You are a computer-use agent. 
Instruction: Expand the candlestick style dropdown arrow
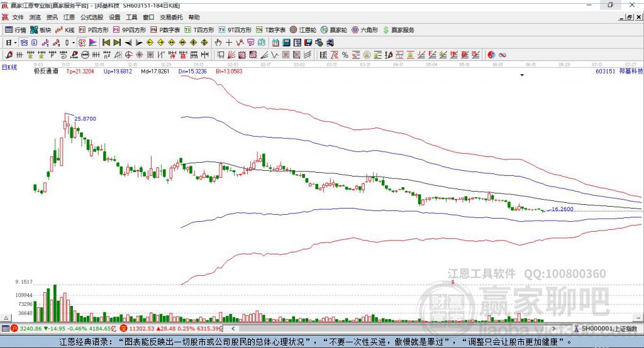pos(73,43)
